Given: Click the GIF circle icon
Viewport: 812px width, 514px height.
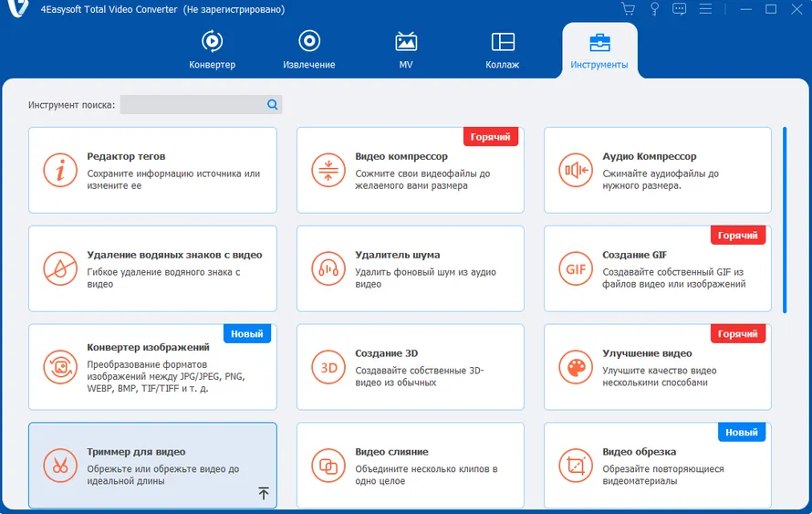Looking at the screenshot, I should pos(576,268).
